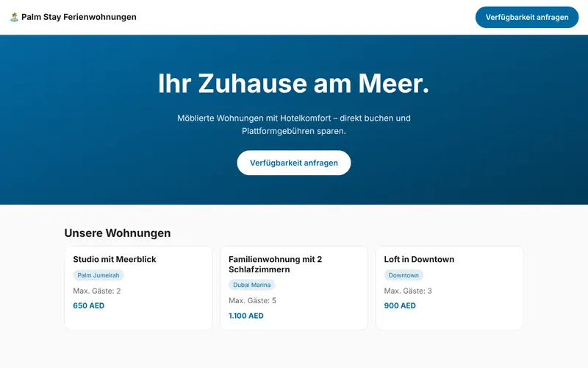Click Max. Gäste: 3 text
This screenshot has width=588, height=368.
(408, 291)
